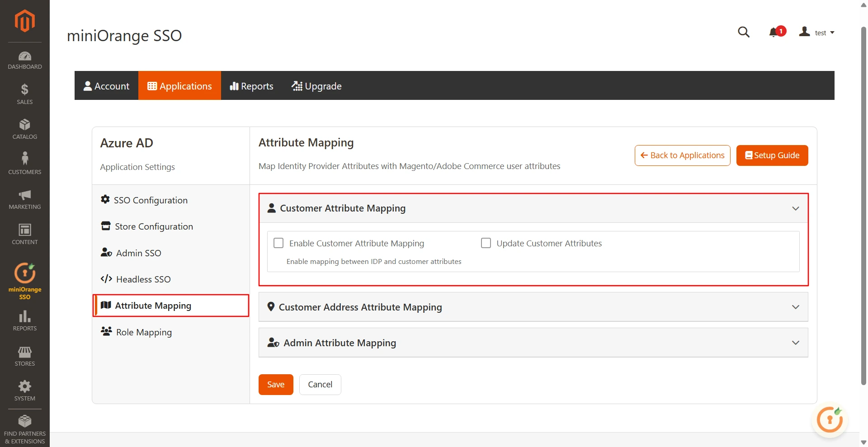
Task: Open the System sidebar section
Action: pyautogui.click(x=24, y=390)
